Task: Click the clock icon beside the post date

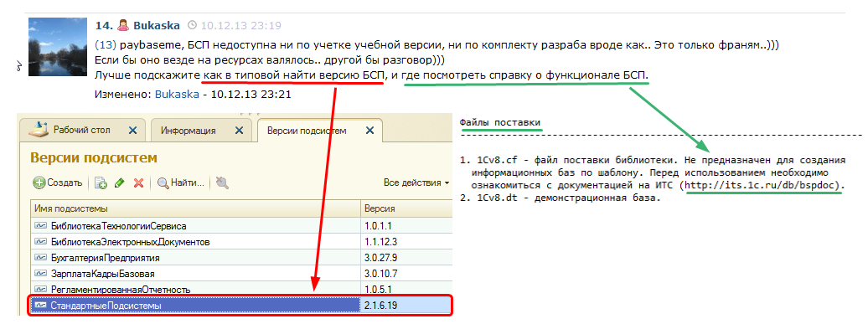Action: pyautogui.click(x=192, y=25)
